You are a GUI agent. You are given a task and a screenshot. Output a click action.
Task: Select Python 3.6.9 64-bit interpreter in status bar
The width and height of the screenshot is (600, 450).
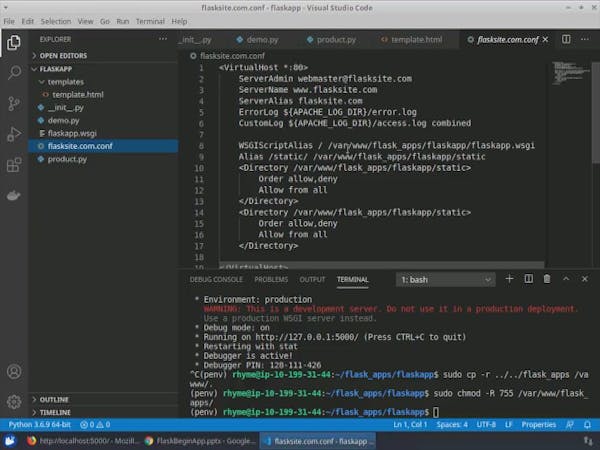pyautogui.click(x=40, y=425)
